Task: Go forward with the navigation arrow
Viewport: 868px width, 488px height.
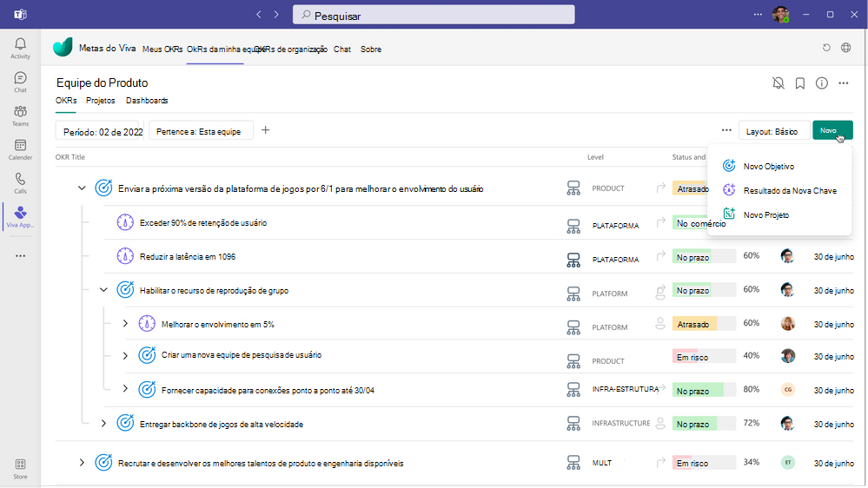Action: click(x=276, y=15)
